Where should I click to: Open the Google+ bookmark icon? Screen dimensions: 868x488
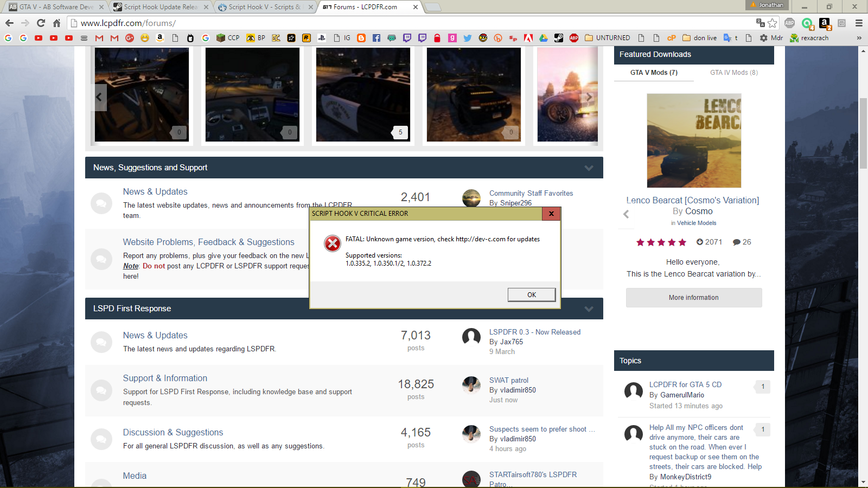point(130,38)
